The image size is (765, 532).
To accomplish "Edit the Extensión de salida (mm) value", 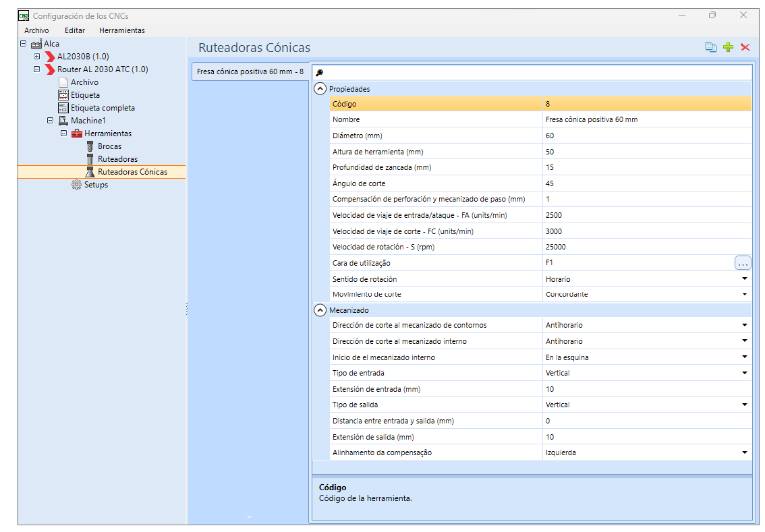I will point(647,437).
